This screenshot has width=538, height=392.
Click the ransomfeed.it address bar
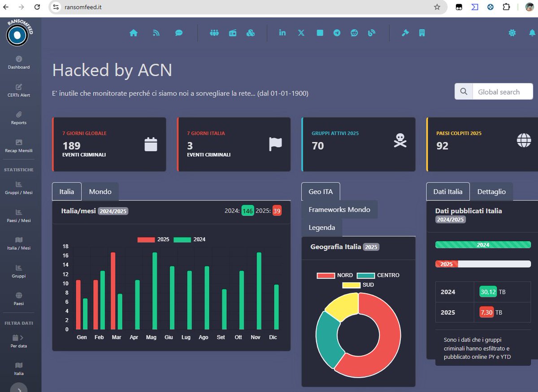click(x=247, y=7)
